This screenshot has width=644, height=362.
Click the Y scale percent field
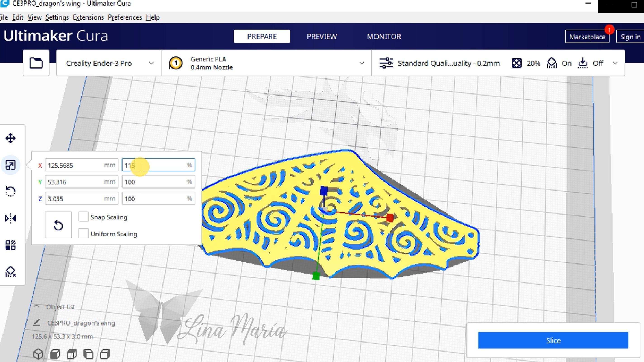(x=159, y=182)
